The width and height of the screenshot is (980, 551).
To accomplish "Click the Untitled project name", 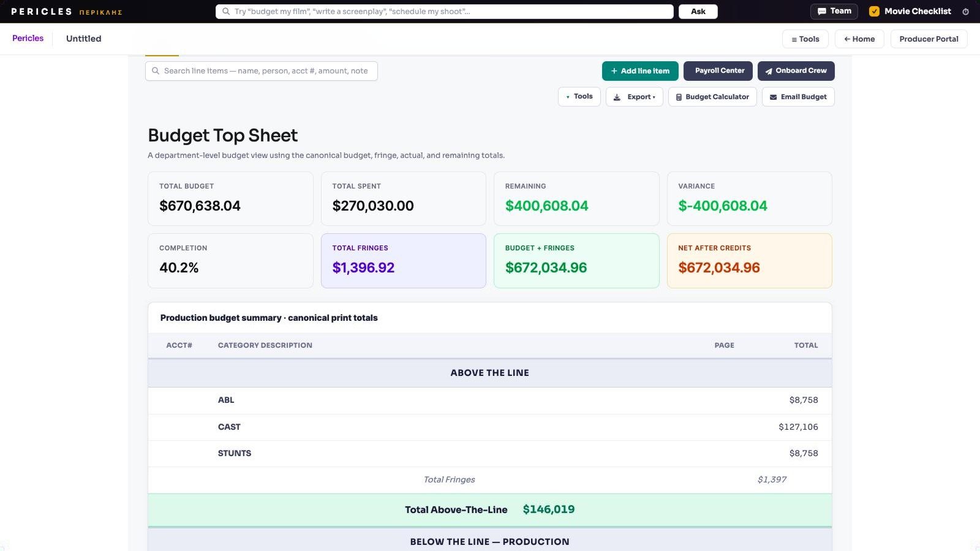I will [84, 39].
